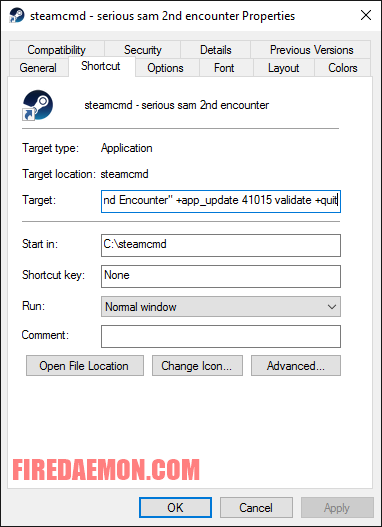Screen dimensions: 382x527
Task: Select the General tab
Action: pos(38,68)
